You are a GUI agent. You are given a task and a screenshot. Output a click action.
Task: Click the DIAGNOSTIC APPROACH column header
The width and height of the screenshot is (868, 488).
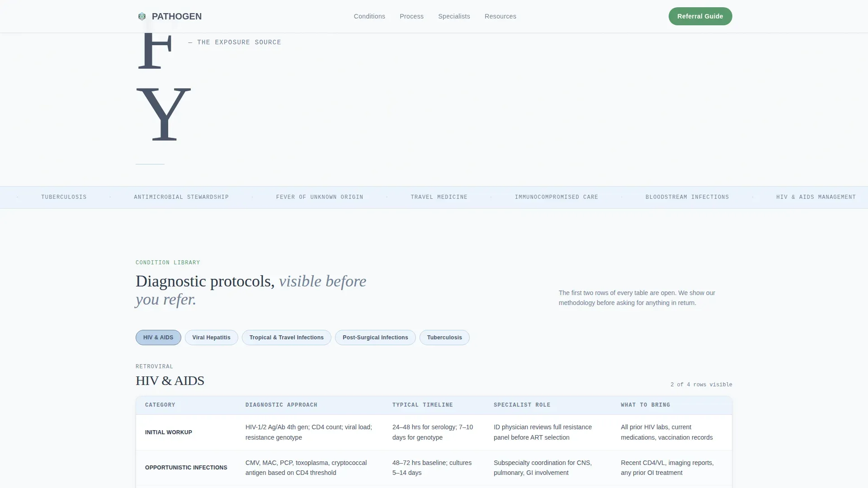click(281, 405)
